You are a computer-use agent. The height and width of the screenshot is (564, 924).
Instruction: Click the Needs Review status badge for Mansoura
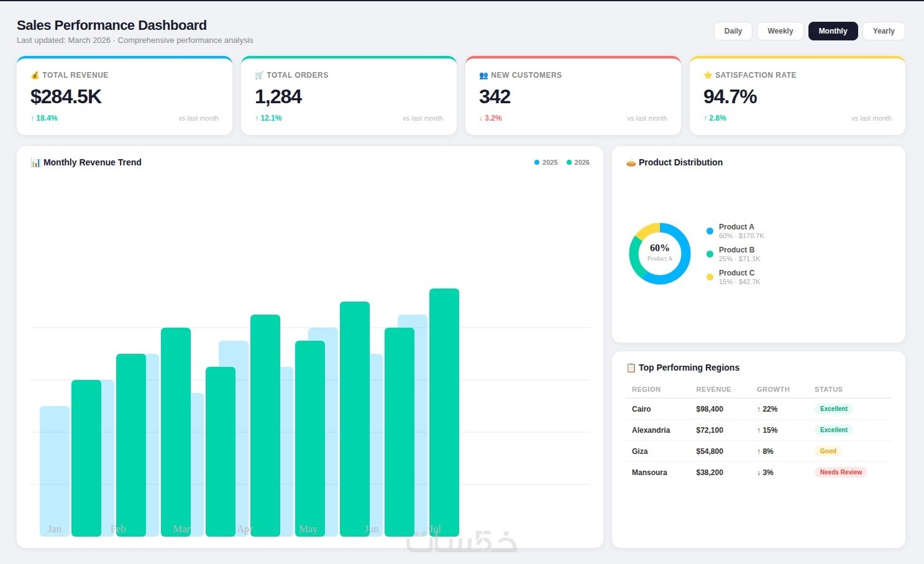click(841, 473)
